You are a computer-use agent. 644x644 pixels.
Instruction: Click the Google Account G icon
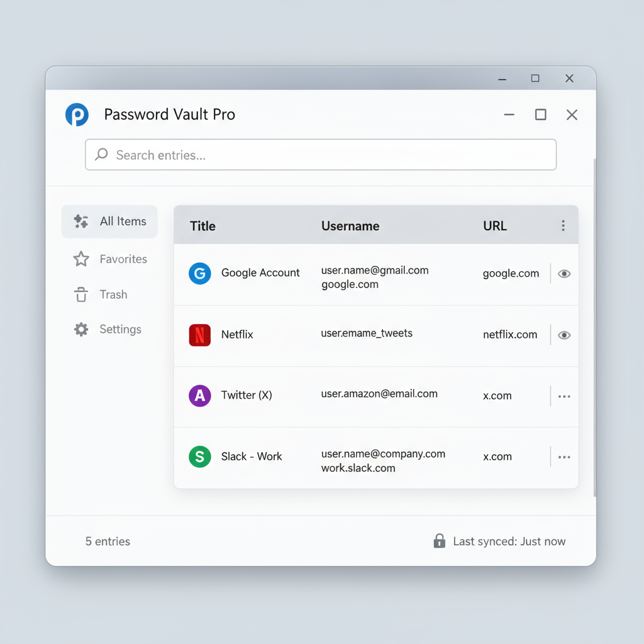click(x=199, y=274)
